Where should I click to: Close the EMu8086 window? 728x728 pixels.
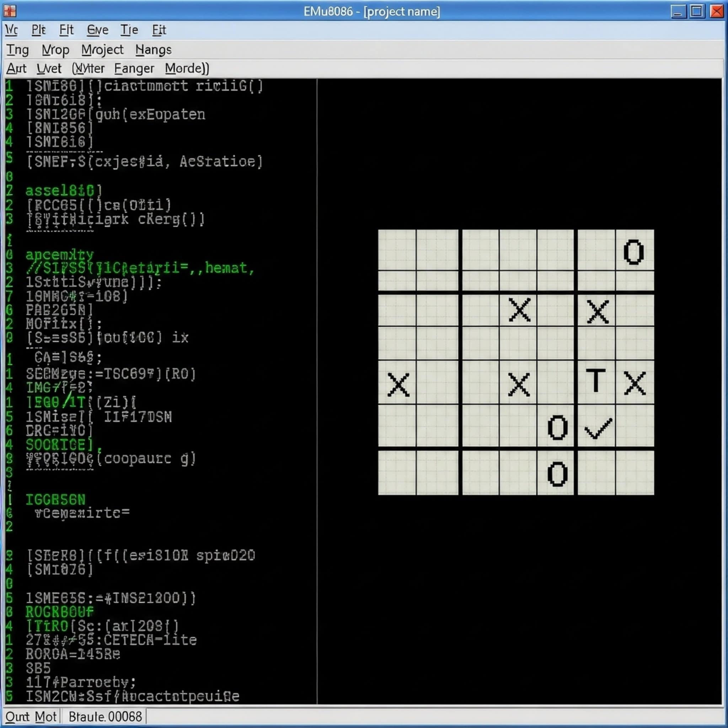[716, 11]
